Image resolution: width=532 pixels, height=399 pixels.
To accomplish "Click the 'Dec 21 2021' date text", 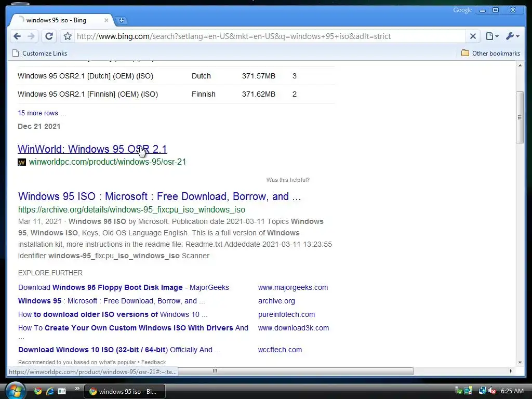I will pos(39,126).
